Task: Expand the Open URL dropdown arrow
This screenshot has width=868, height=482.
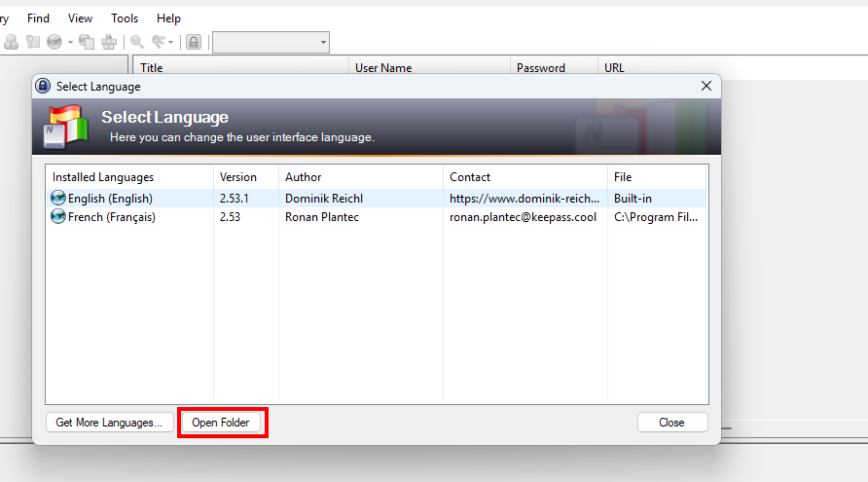Action: click(69, 42)
